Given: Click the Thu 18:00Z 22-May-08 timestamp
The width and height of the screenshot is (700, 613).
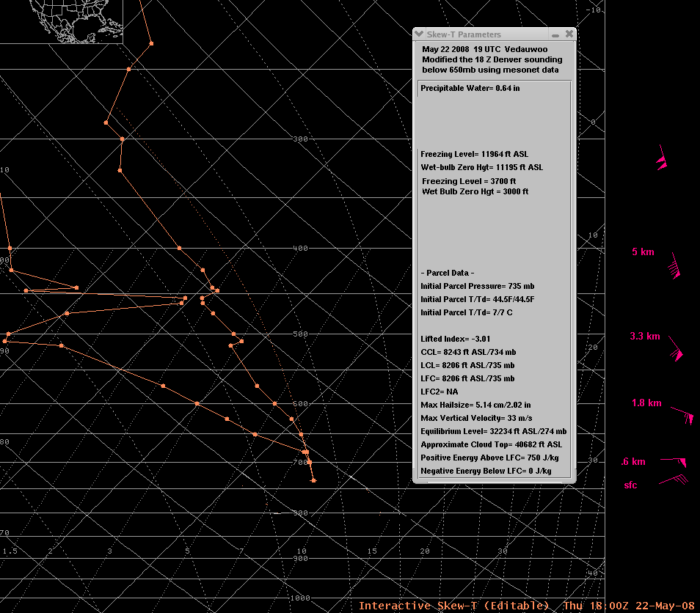Looking at the screenshot, I should (629, 606).
